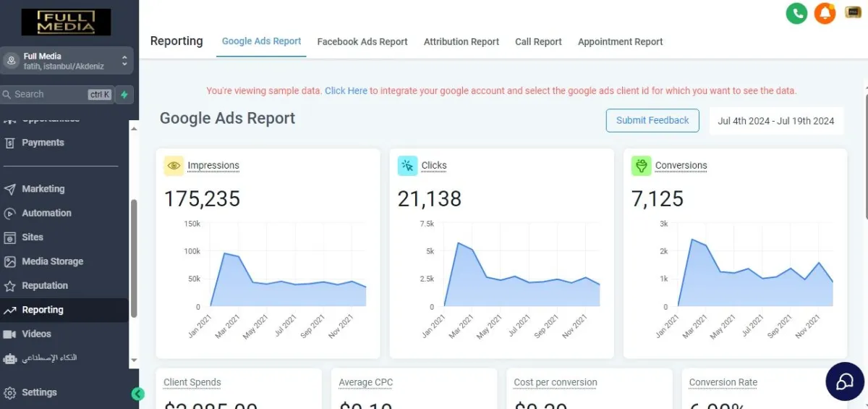Click the Full Media logo
This screenshot has height=409, width=868.
point(66,22)
